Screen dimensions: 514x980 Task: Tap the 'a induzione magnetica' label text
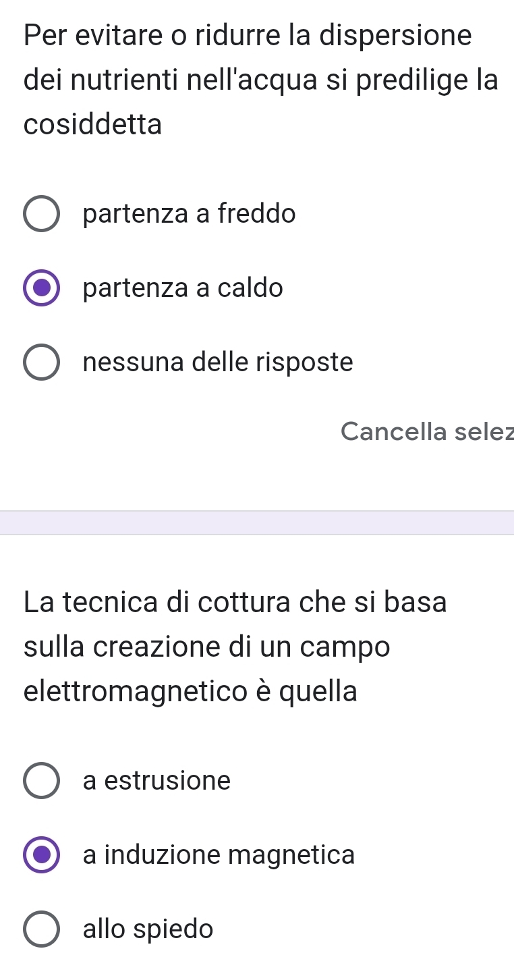(219, 856)
